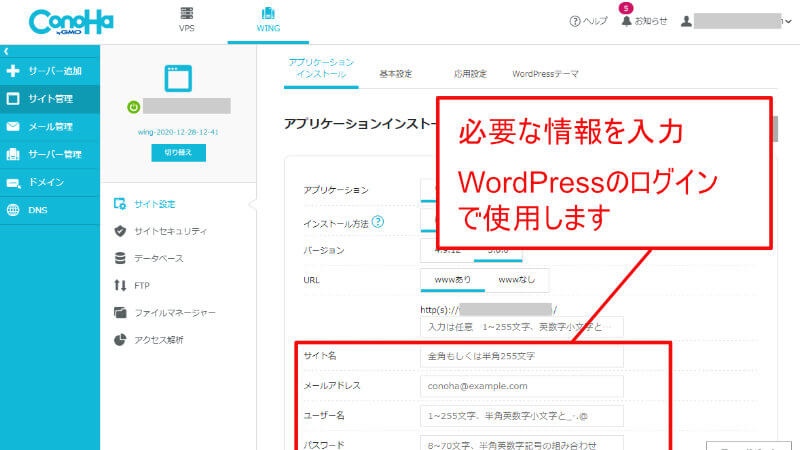
Task: Click the user profile silhouette icon
Action: 686,21
